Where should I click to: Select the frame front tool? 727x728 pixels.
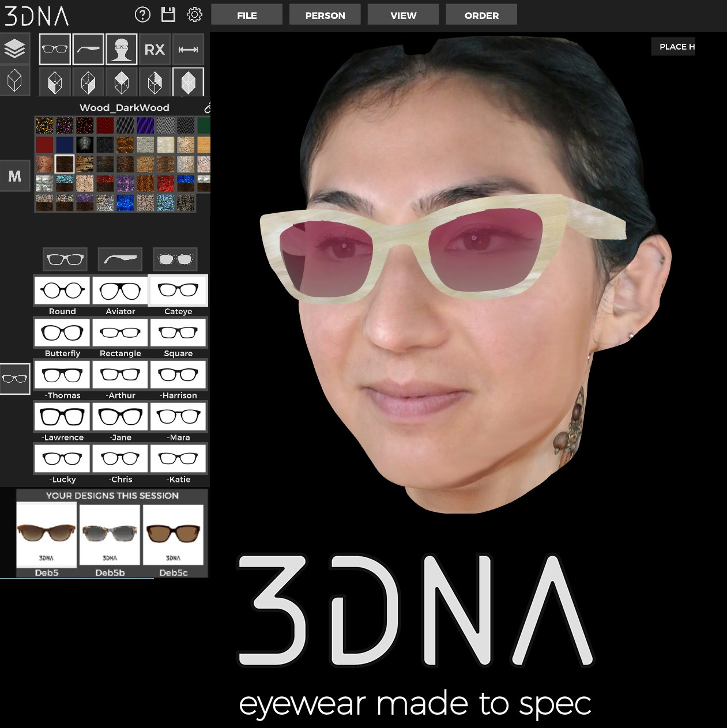55,49
